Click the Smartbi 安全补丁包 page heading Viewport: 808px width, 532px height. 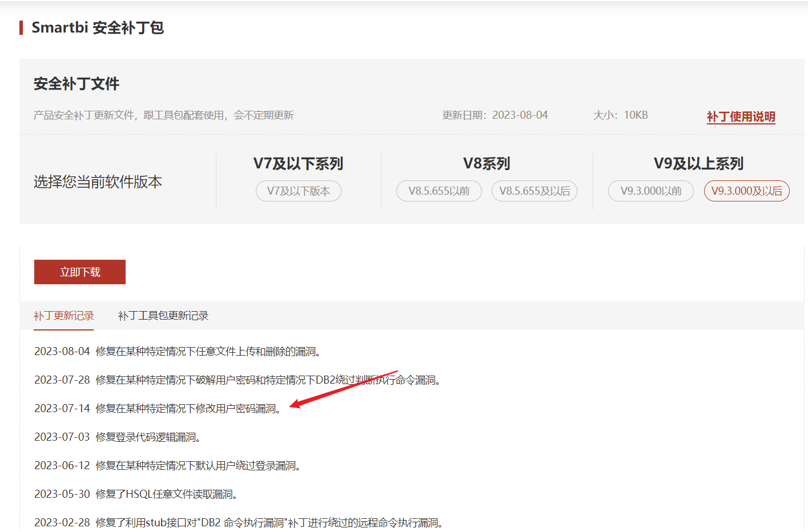[x=98, y=27]
